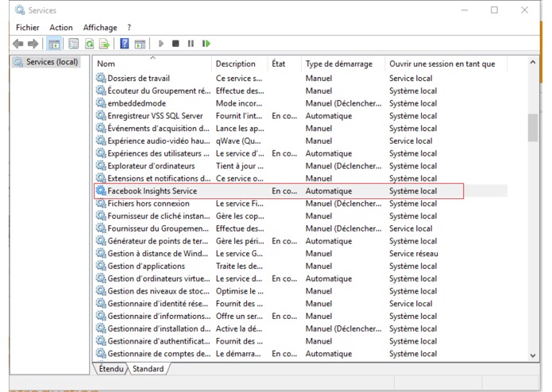
Task: Click 'Optimise le ...' description cell
Action: 239,291
